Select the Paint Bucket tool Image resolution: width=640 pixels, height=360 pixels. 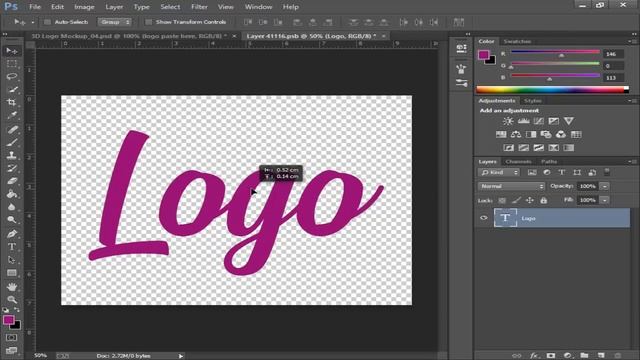coord(11,194)
